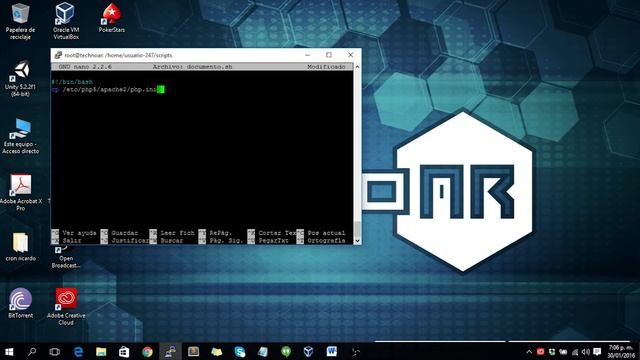Click the 'Buscar' nano shortcut text
This screenshot has width=640, height=360.
(x=172, y=240)
